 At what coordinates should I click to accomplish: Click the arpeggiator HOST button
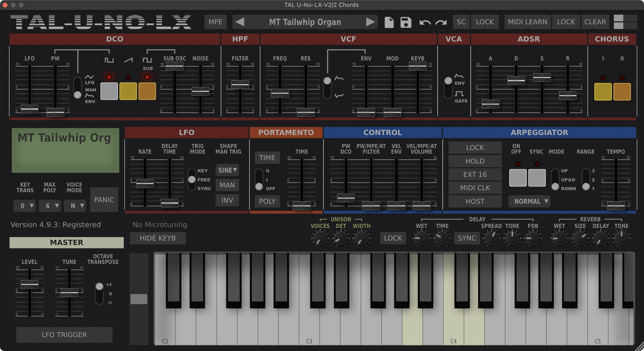coord(475,201)
